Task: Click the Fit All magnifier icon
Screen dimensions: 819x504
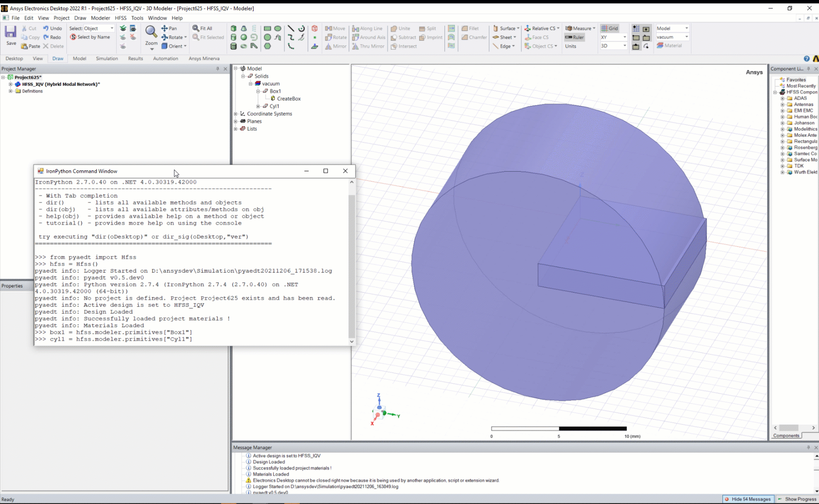Action: [196, 28]
